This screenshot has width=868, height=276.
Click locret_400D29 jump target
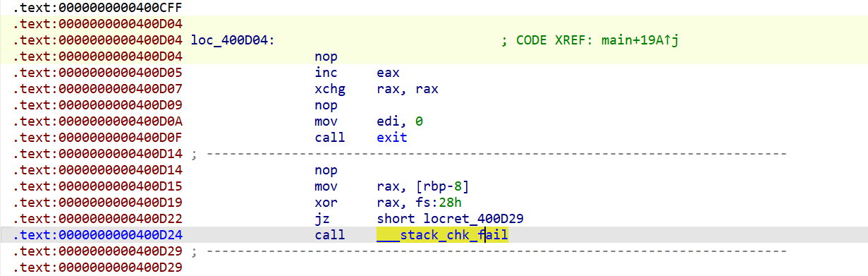473,219
